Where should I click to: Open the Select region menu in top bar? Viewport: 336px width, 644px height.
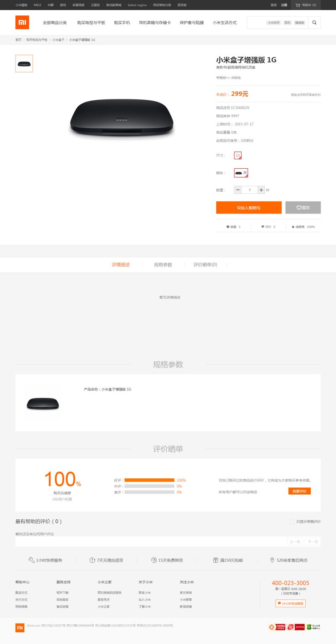[x=137, y=5]
